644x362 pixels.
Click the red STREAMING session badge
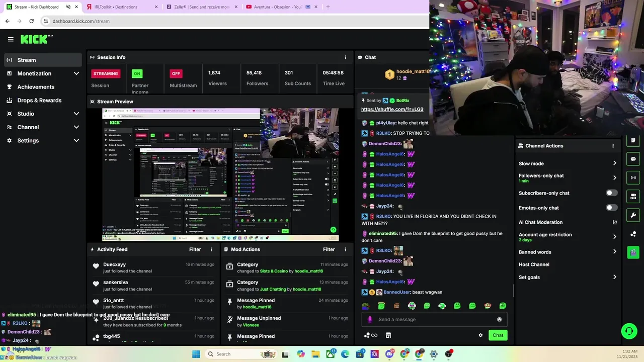[106, 73]
